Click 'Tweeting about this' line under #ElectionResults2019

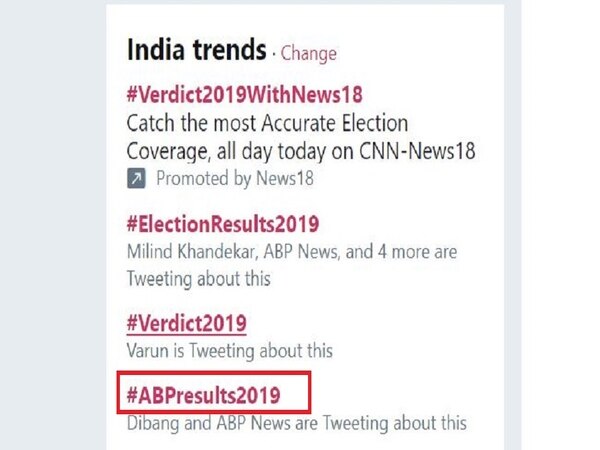coord(196,277)
